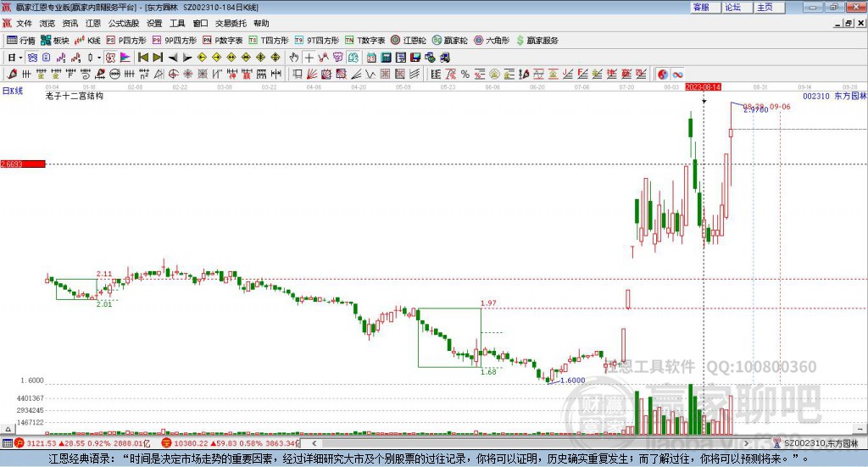This screenshot has height=467, width=868.
Task: Switch to the K线 chart view
Action: click(x=87, y=41)
